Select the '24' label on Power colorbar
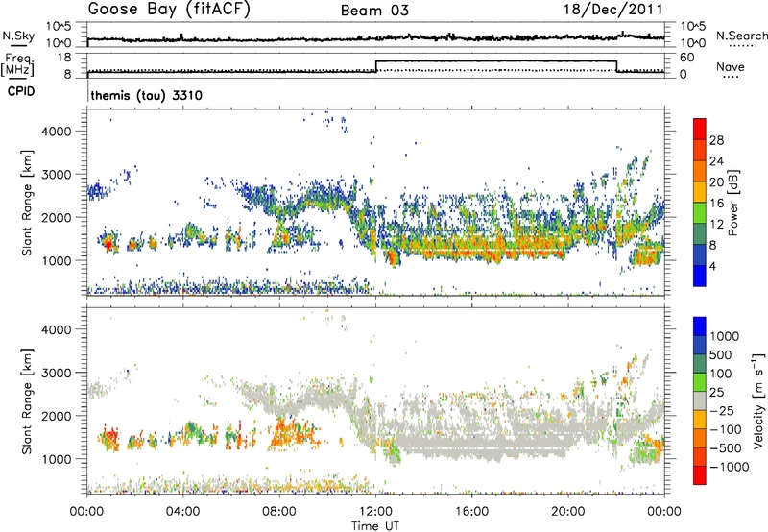The width and height of the screenshot is (768, 532). (x=716, y=161)
